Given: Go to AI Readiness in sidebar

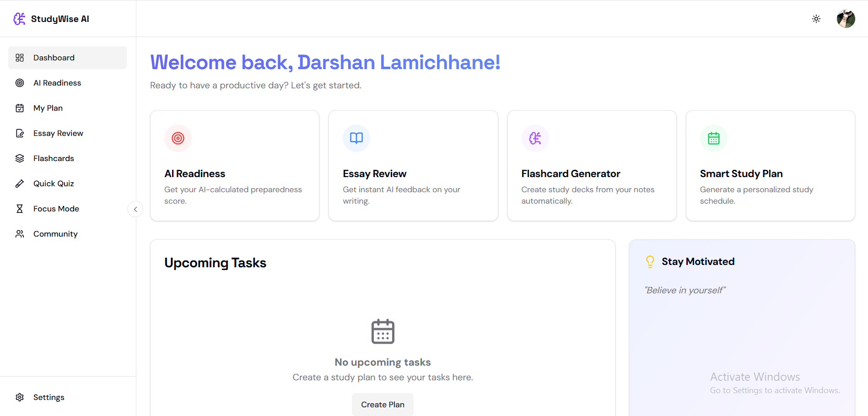Looking at the screenshot, I should coord(67,83).
